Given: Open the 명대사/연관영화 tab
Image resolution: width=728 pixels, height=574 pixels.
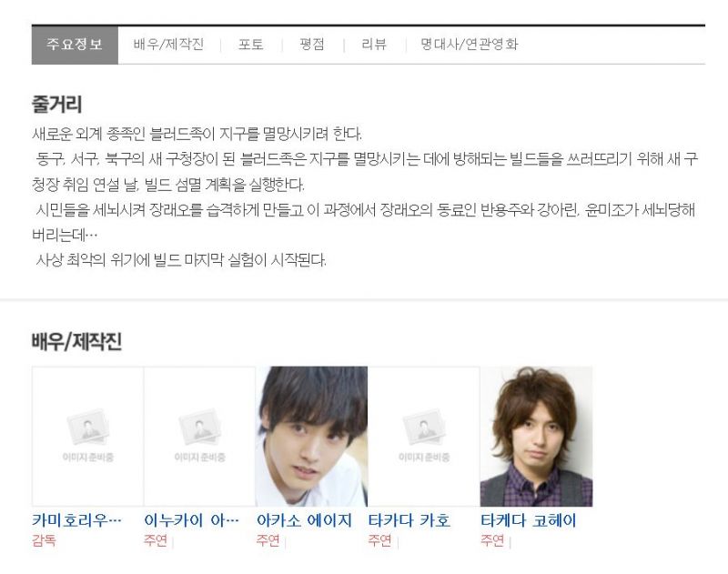Looking at the screenshot, I should point(470,45).
